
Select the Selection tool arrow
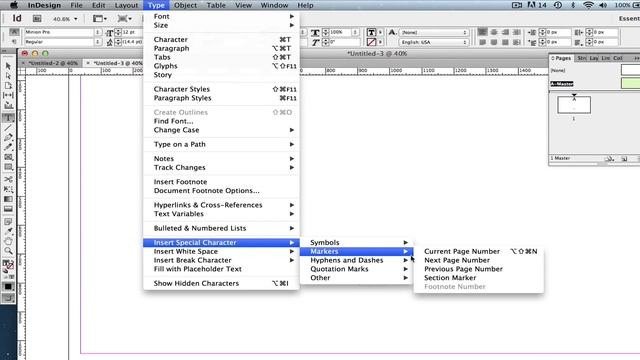tap(8, 66)
